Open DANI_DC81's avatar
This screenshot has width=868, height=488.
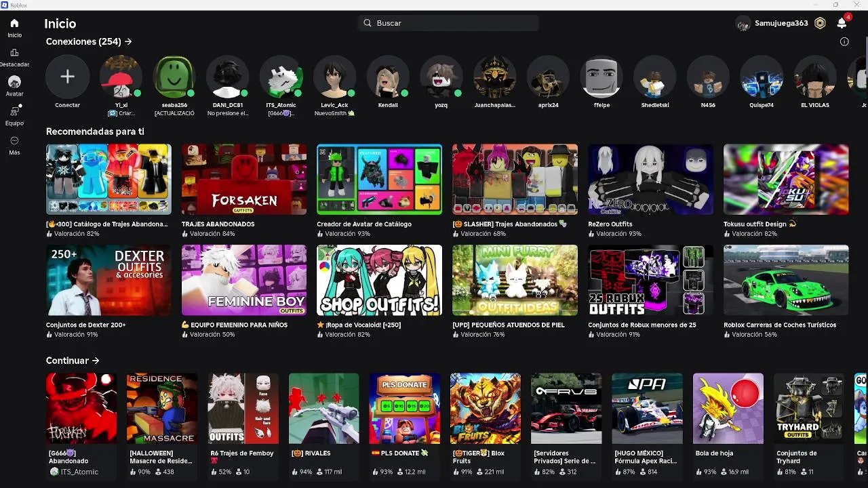pyautogui.click(x=228, y=77)
